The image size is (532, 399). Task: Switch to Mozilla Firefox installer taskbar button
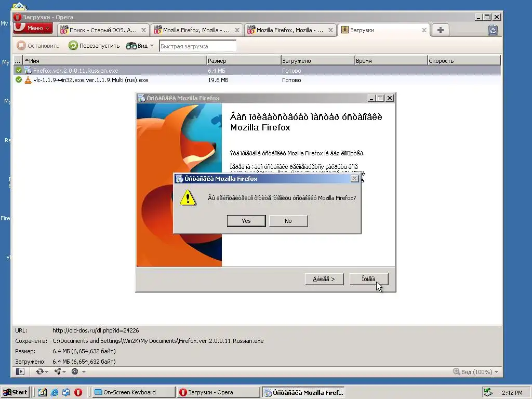pyautogui.click(x=303, y=393)
